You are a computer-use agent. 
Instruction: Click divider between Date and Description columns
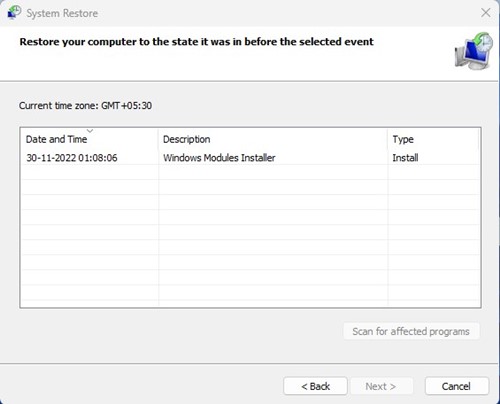tap(158, 139)
